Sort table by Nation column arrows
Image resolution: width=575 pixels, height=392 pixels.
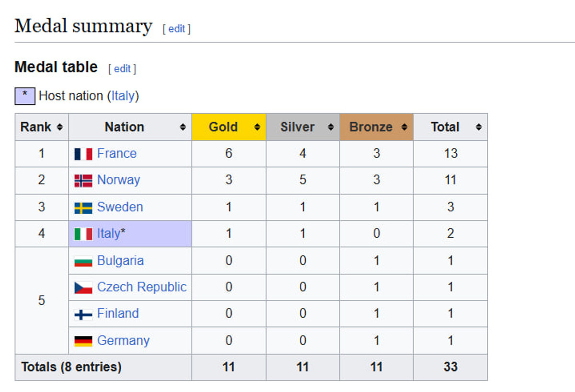[x=183, y=127]
